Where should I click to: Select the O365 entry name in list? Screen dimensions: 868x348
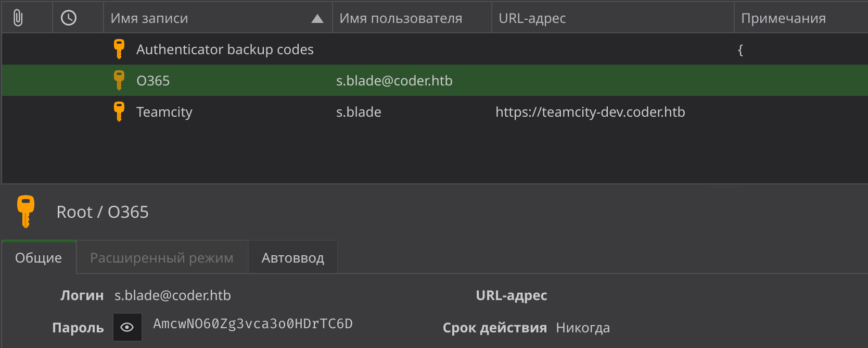[153, 81]
